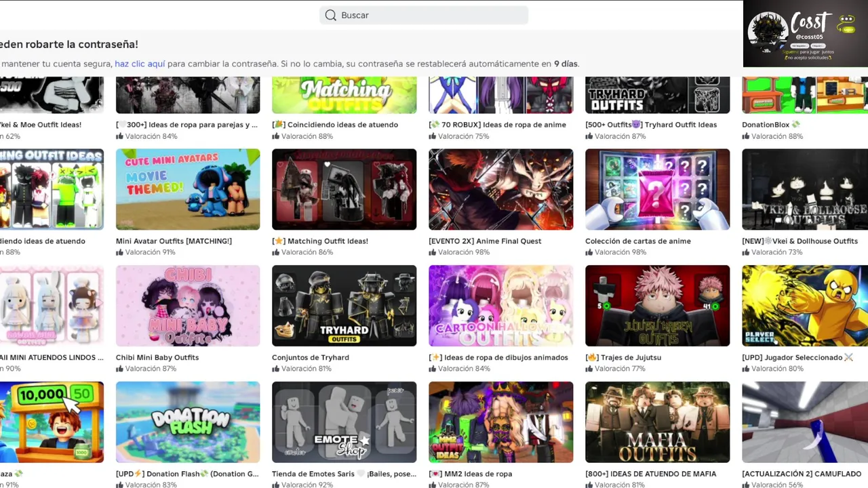Click 'Ideas de ropa para parejas' title
This screenshot has width=868, height=488.
pyautogui.click(x=186, y=125)
